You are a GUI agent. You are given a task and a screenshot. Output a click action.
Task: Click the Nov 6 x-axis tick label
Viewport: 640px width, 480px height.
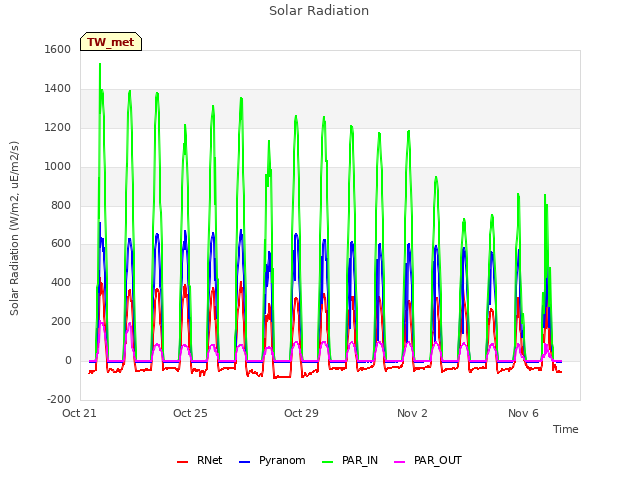coord(523,413)
